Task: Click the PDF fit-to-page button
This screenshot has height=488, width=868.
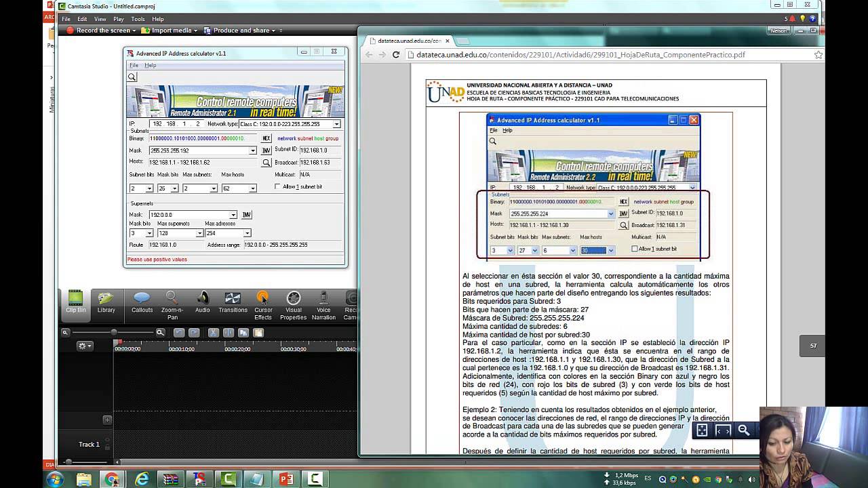Action: coord(703,430)
